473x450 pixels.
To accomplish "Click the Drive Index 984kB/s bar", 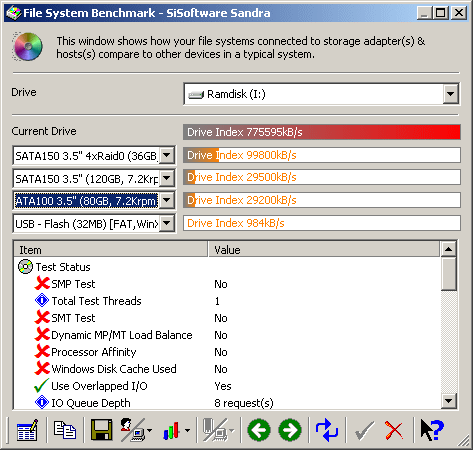I will click(x=322, y=223).
